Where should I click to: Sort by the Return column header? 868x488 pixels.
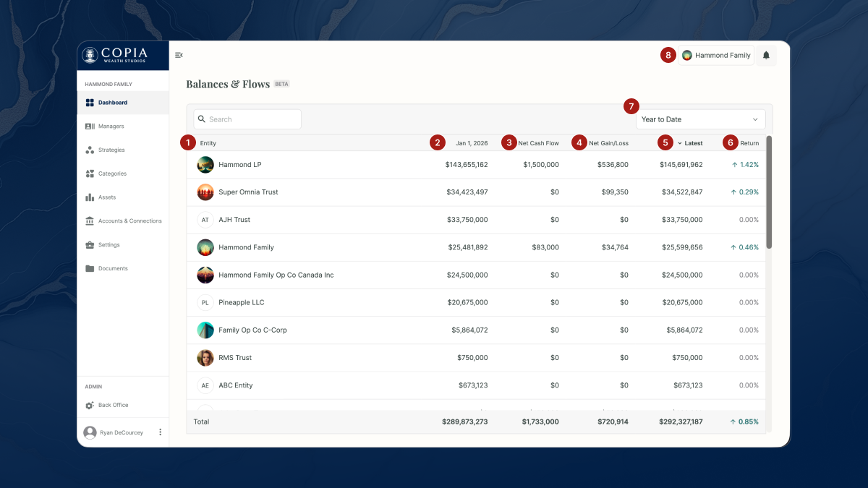(749, 143)
